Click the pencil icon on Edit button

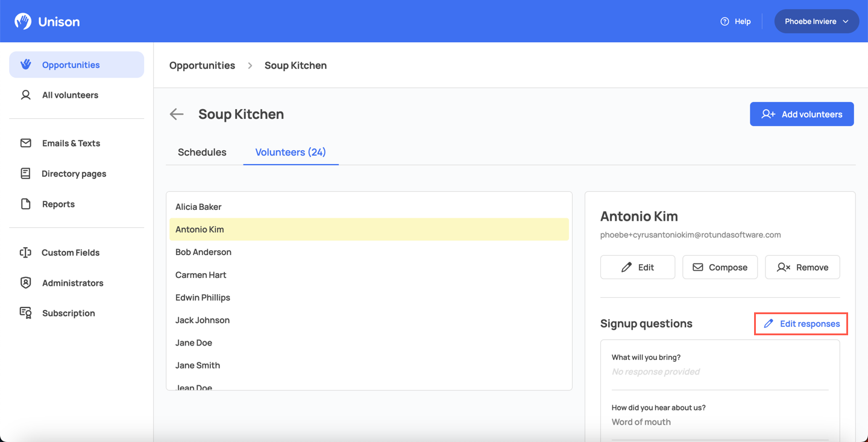click(626, 267)
